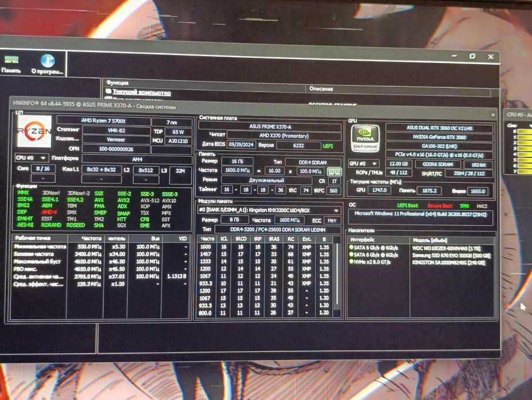The height and width of the screenshot is (400, 532).
Task: Click the Двухканальный memory mode field
Action: point(266,180)
